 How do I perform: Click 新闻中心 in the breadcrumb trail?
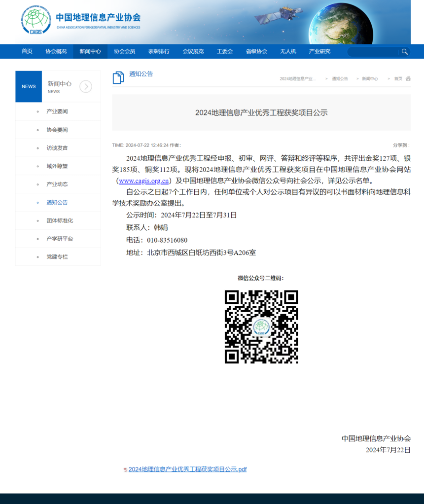[x=370, y=79]
